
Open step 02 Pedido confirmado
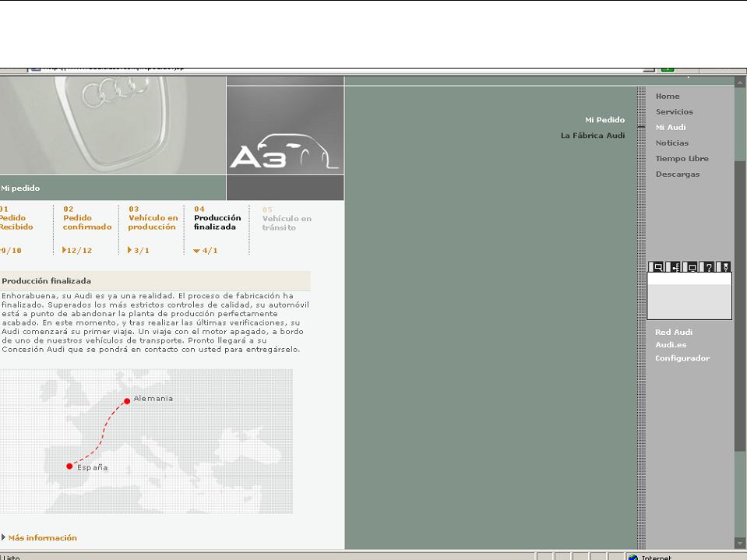(86, 218)
